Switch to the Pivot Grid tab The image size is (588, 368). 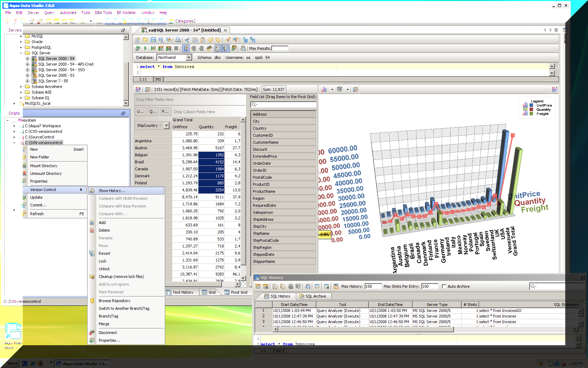pos(236,292)
